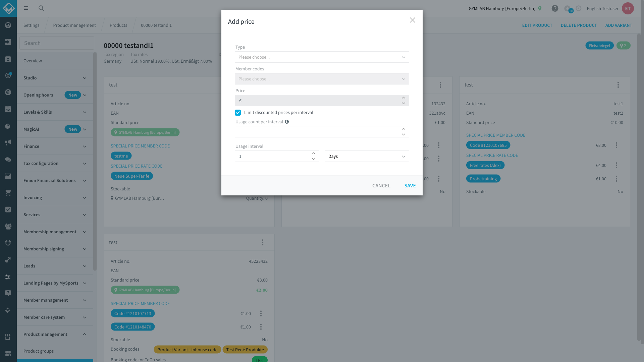Open the Type dropdown

point(322,57)
